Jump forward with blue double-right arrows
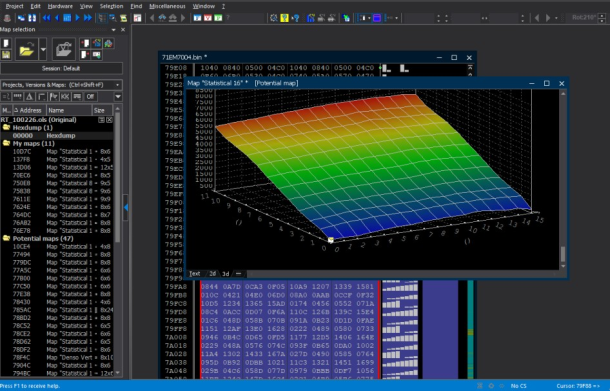 pos(88,18)
